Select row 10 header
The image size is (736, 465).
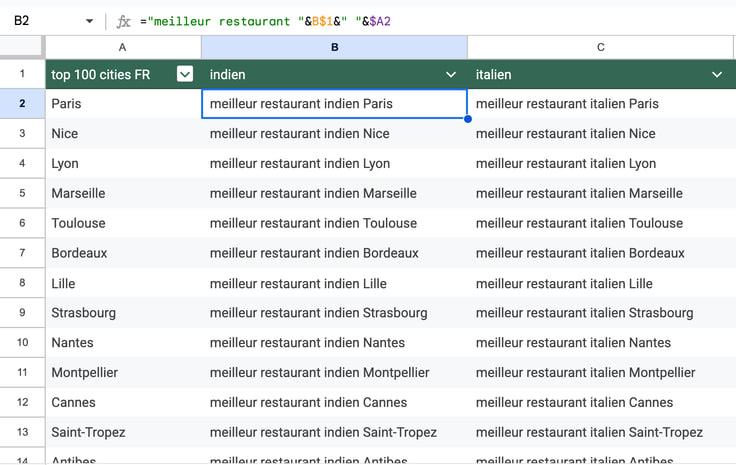22,343
